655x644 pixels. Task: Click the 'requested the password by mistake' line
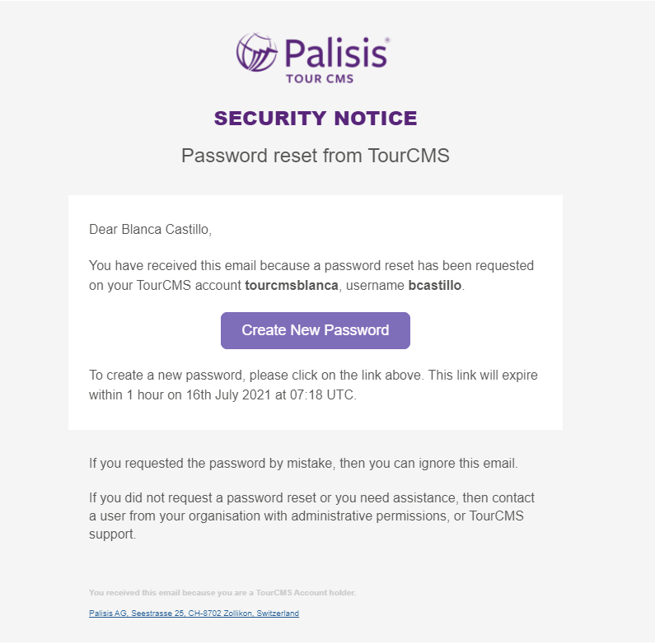tap(303, 463)
